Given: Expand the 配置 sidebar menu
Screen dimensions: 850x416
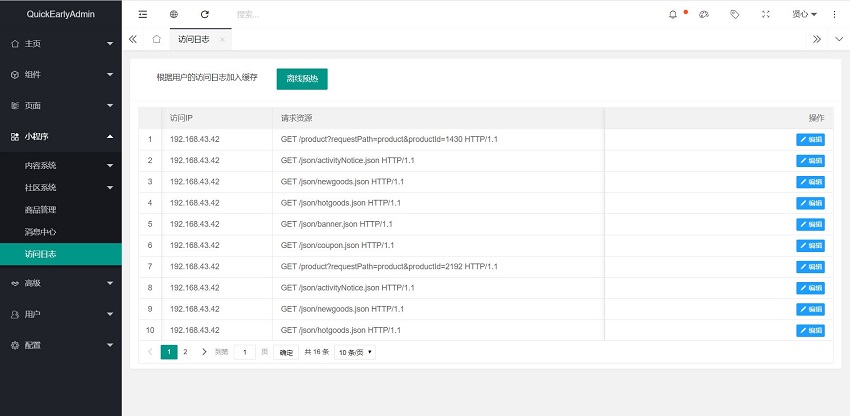Looking at the screenshot, I should [61, 345].
